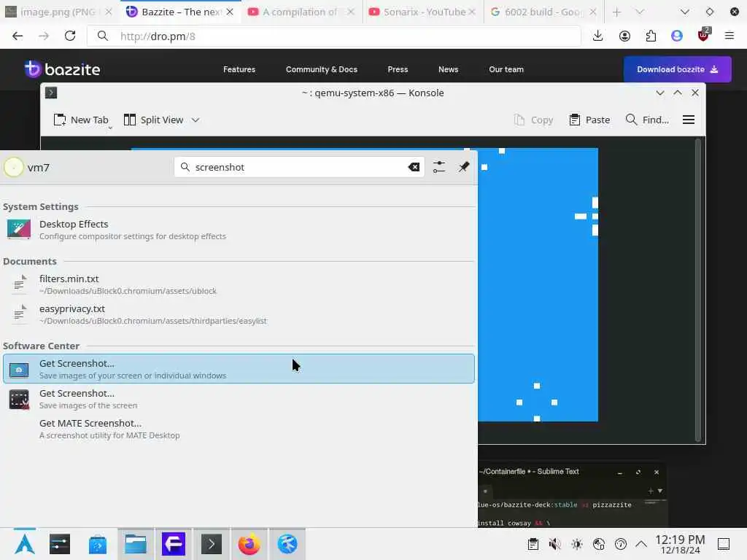Click Konsole window terminal icon
The width and height of the screenshot is (747, 560).
[x=51, y=93]
